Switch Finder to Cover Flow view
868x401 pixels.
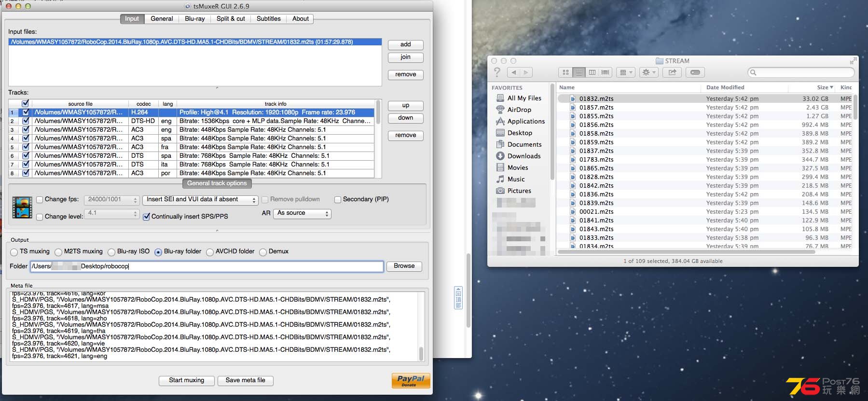[605, 72]
